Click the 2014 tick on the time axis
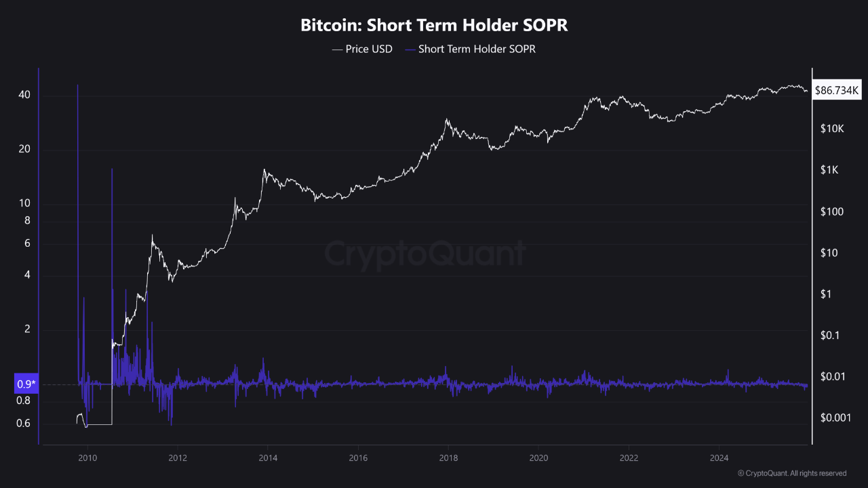 268,457
